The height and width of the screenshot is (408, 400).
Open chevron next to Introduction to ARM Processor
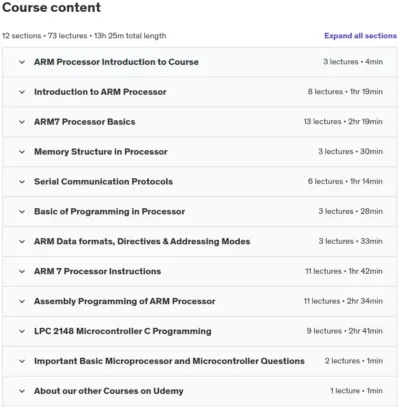coord(22,92)
